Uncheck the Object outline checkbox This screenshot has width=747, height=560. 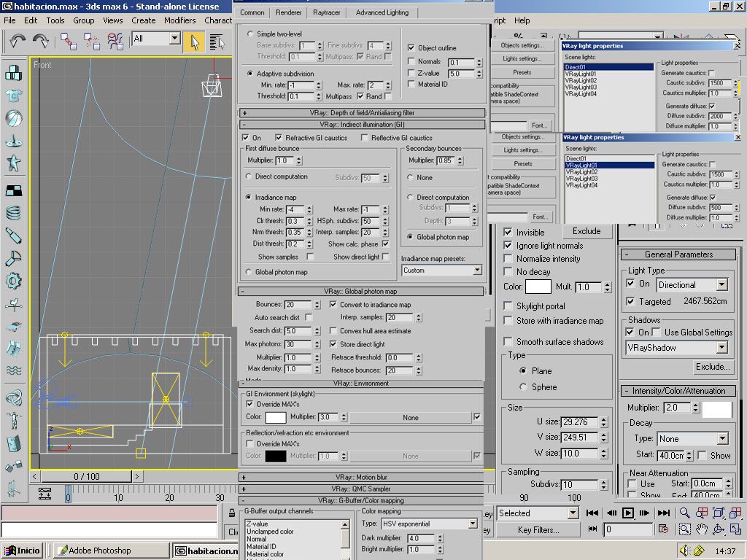tap(411, 47)
